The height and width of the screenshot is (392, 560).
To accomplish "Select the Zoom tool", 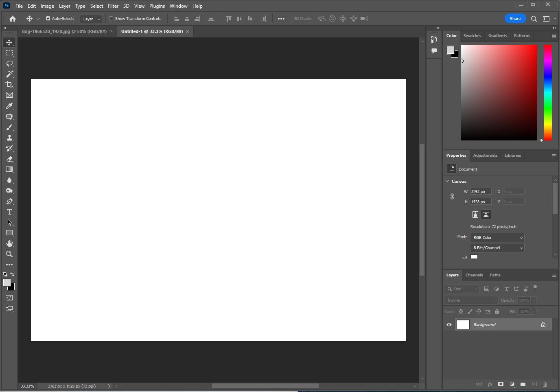I will (9, 254).
